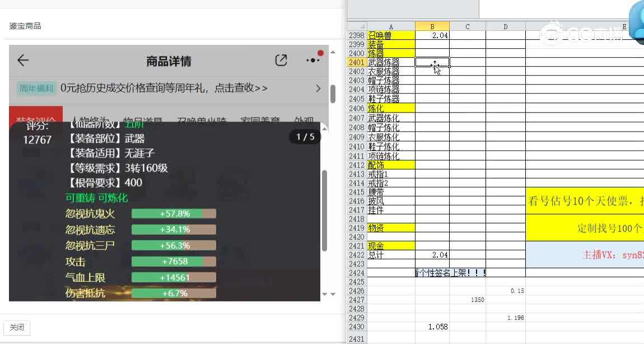
Task: Click the select-all corner button of the spreadsheet
Action: pyautogui.click(x=356, y=26)
